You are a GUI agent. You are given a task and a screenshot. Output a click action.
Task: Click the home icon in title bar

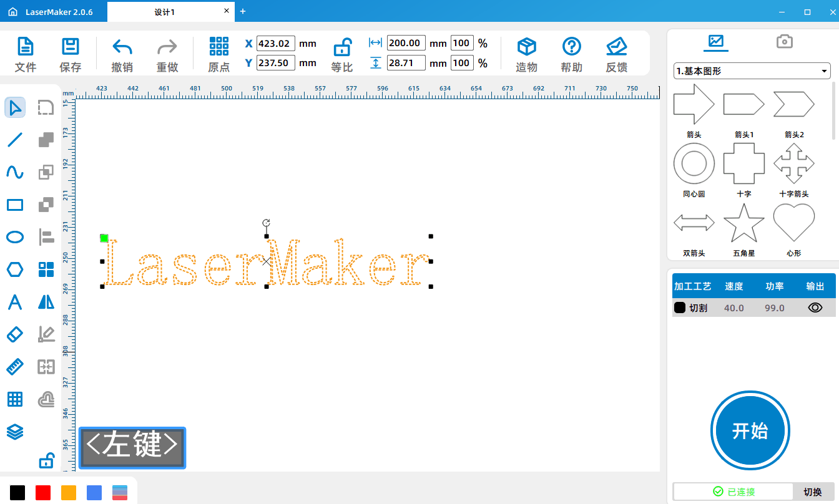pos(12,12)
